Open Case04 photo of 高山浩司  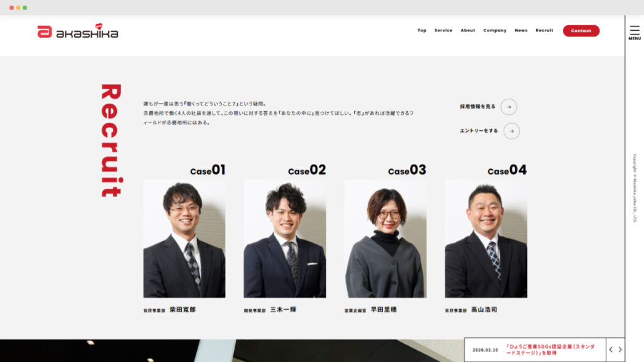486,238
